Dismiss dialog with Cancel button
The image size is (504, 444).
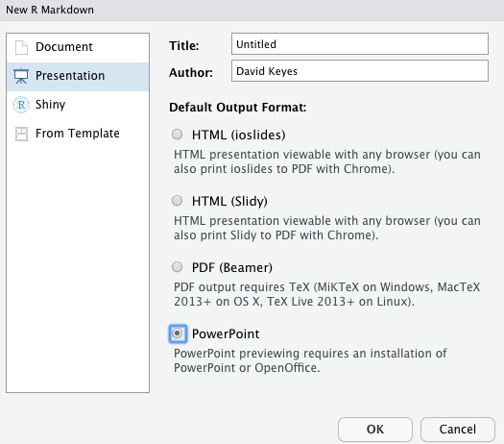(458, 430)
